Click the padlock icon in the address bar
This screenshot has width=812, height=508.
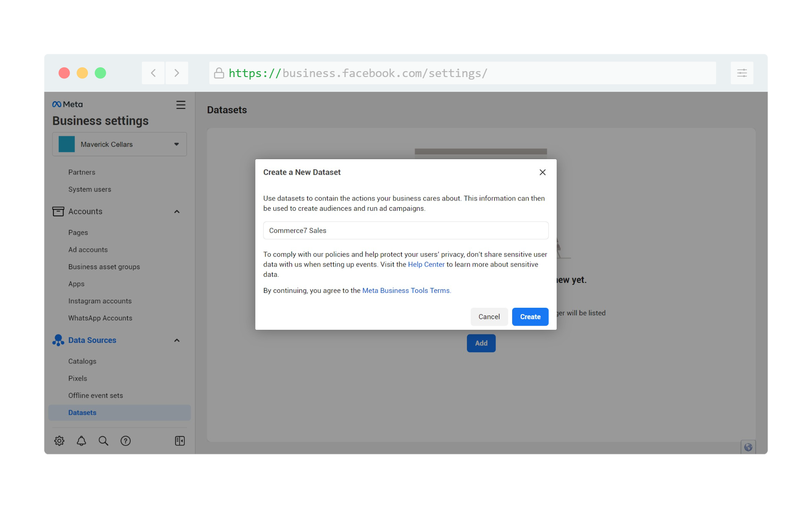point(219,73)
